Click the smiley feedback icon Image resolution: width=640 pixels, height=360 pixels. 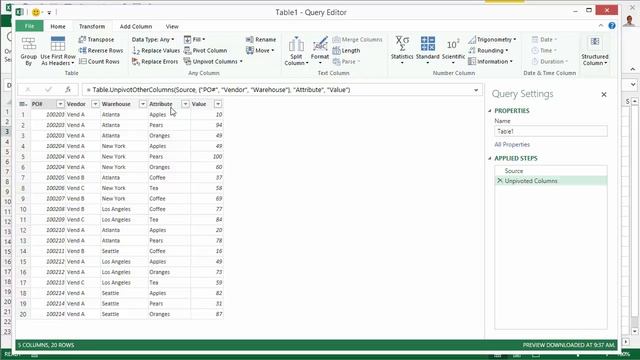point(36,12)
